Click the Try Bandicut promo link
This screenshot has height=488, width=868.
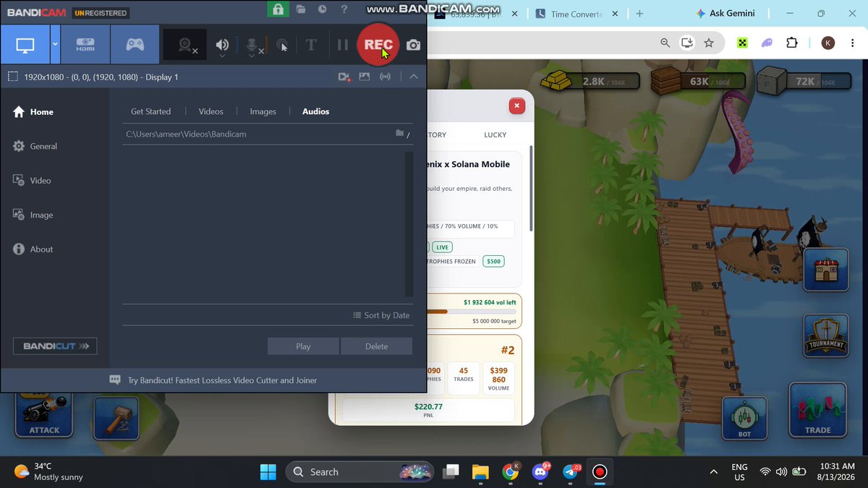[222, 380]
